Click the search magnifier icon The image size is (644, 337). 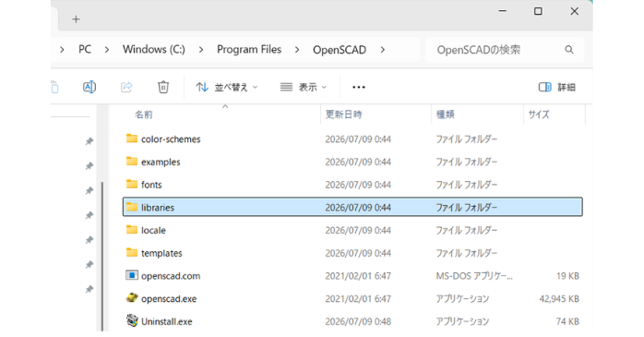pos(569,50)
